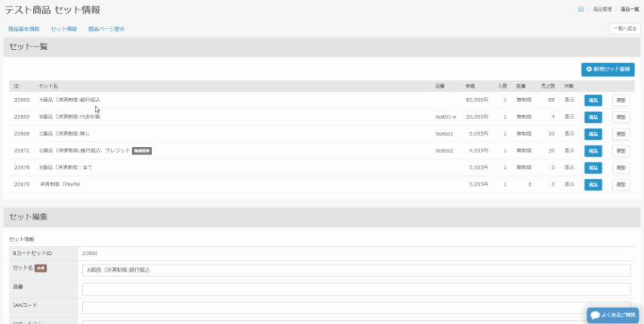Click ID 20879 in the list
Image resolution: width=644 pixels, height=324 pixels.
(22, 184)
